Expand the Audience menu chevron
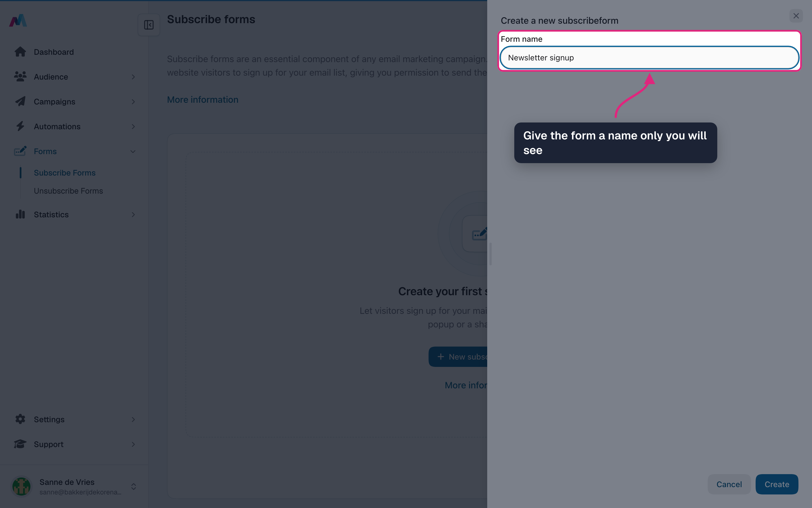This screenshot has height=508, width=812. point(133,77)
